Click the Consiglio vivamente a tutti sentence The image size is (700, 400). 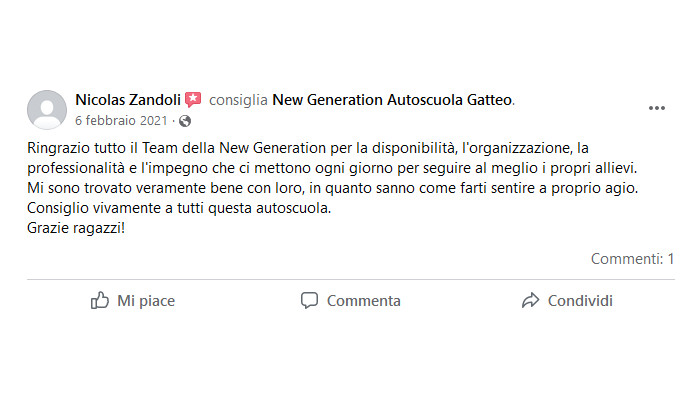pos(179,208)
